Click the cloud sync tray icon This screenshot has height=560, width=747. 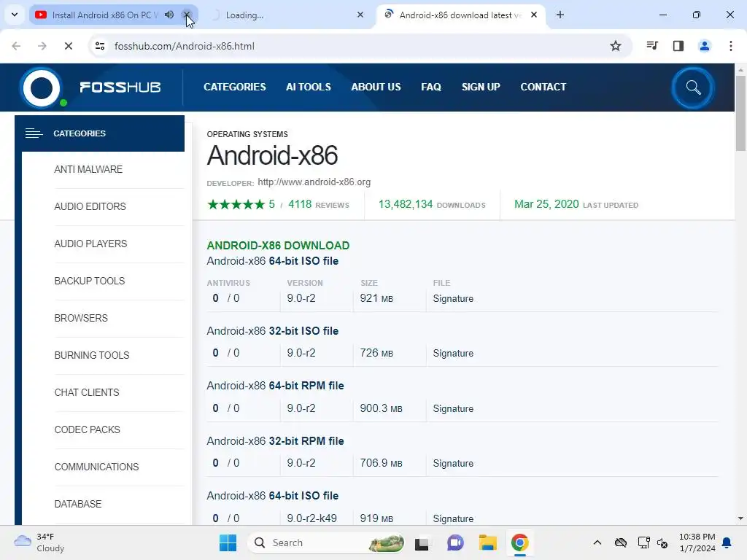(620, 542)
